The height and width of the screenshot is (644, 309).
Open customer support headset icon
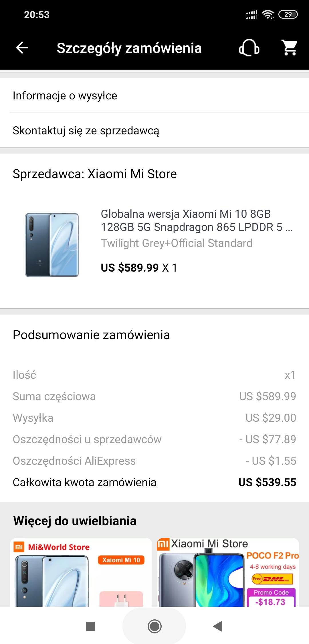249,48
